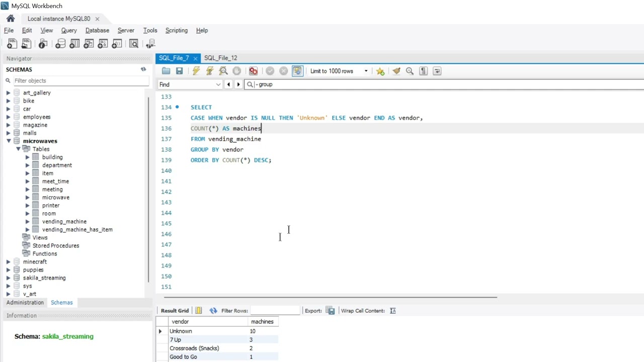Execute statement under cursor lightning icon

[210, 71]
